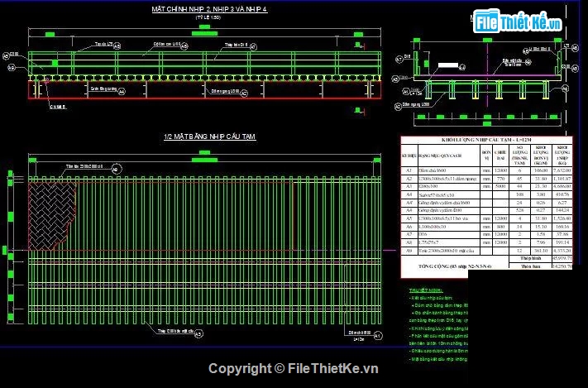This screenshot has width=588, height=388.
Task: Open the Copyright FileThietKe.vn watermark link
Action: pos(293,368)
